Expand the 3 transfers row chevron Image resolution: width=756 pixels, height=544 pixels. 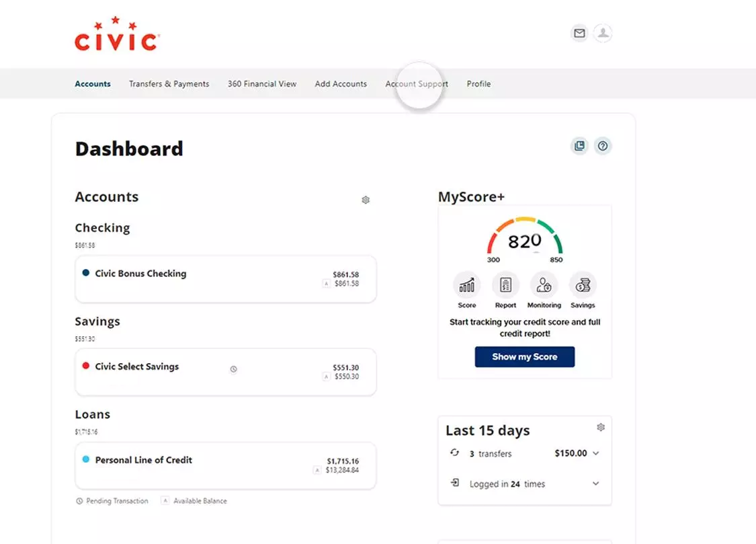coord(595,453)
